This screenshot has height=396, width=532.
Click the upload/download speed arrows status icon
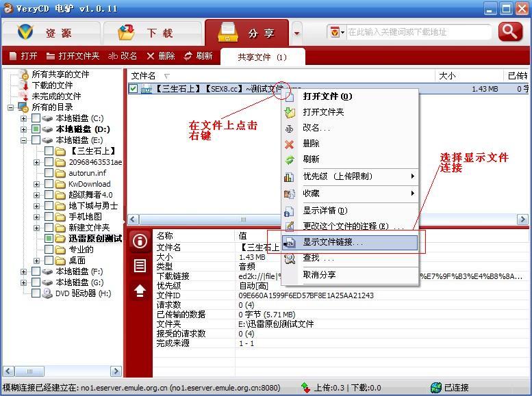(305, 388)
